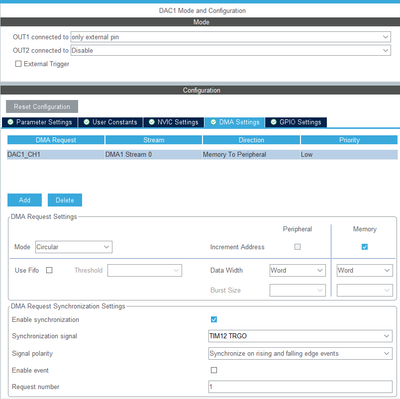Viewport: 400px width, 399px height.
Task: Toggle the External Trigger checkbox
Action: pyautogui.click(x=18, y=64)
